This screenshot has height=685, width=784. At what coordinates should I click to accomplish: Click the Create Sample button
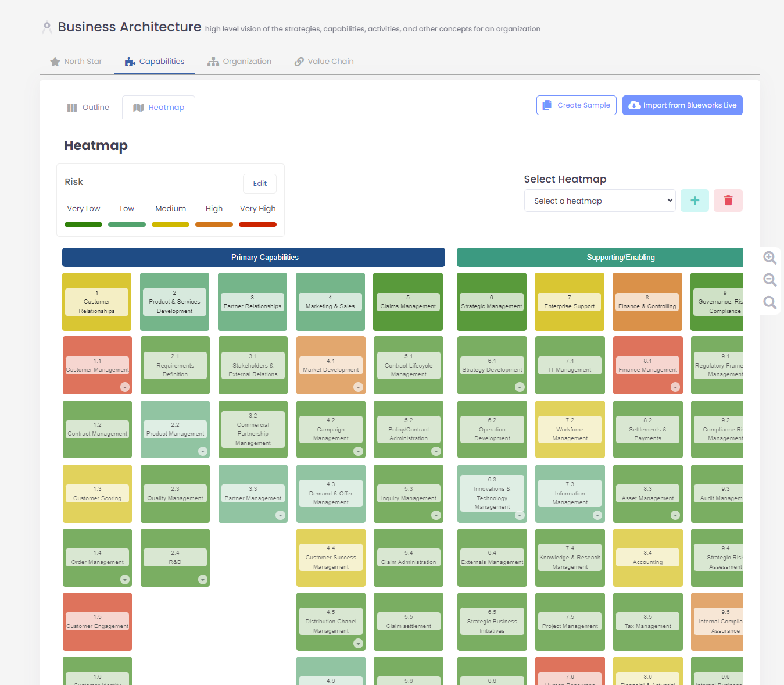[576, 105]
